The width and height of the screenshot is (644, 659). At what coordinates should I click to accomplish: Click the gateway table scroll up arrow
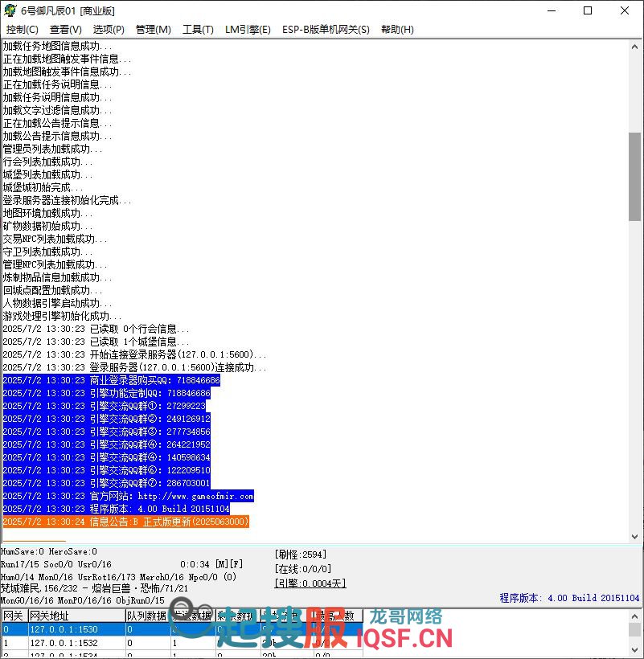(x=634, y=616)
